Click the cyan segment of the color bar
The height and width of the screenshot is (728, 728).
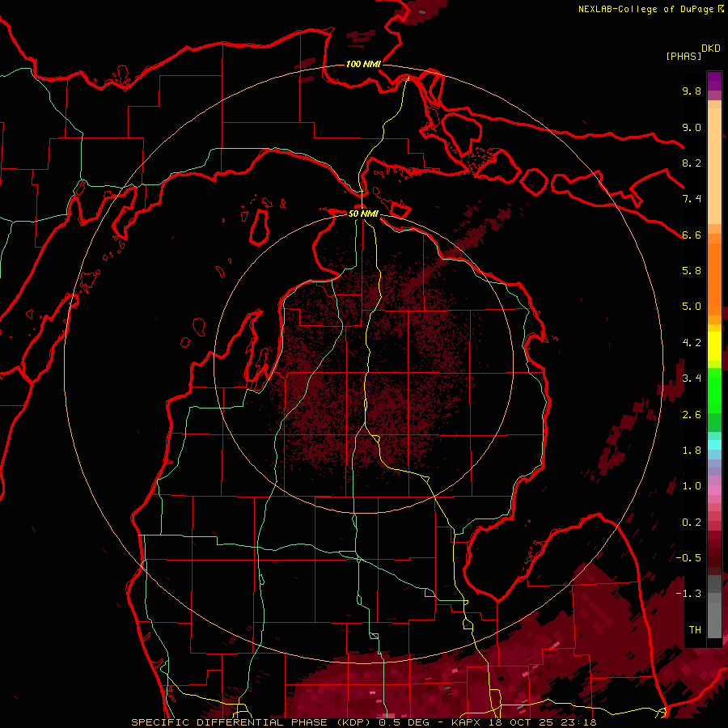coord(714,445)
